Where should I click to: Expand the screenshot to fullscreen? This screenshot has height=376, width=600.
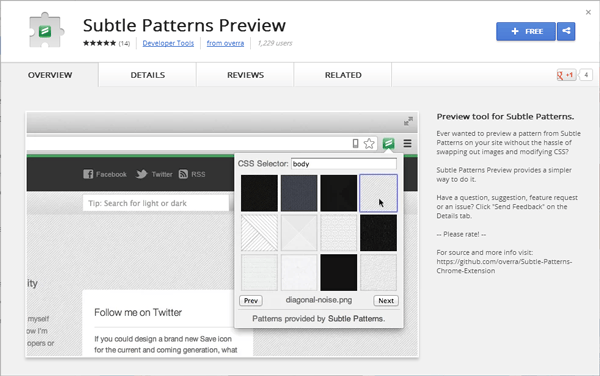point(408,122)
